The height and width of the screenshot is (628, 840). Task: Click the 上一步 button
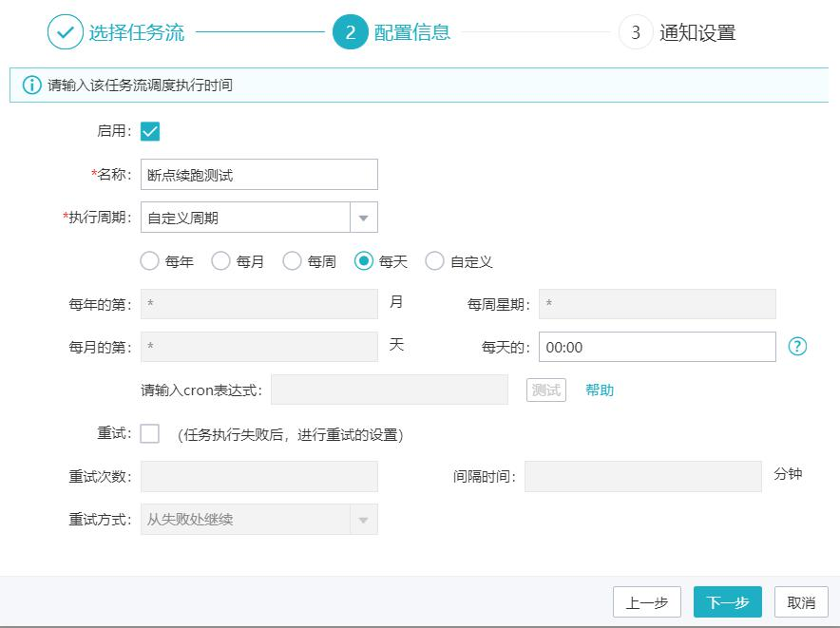point(647,602)
